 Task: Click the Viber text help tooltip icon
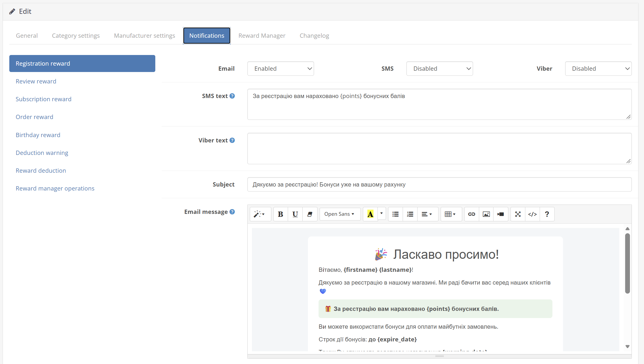tap(232, 140)
